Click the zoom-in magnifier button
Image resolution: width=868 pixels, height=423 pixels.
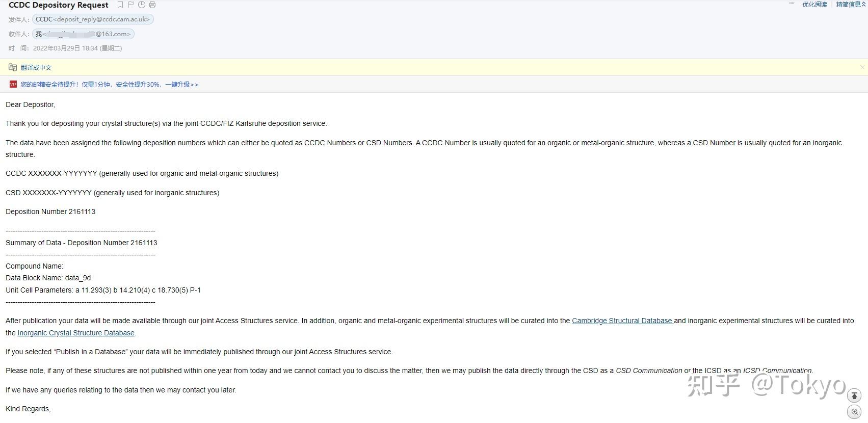854,412
